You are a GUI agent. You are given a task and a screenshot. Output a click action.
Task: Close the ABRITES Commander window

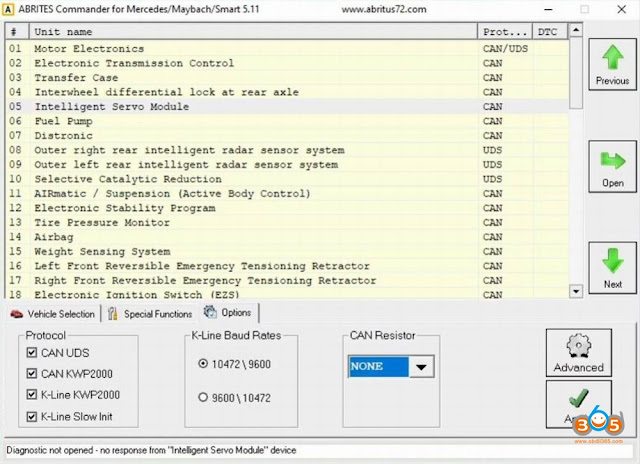point(621,9)
